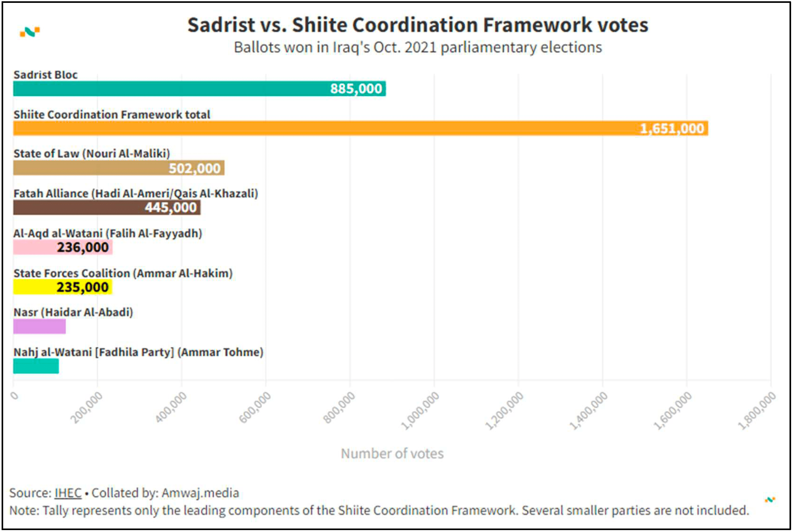The width and height of the screenshot is (793, 532).
Task: Click the purple Nasr bar
Action: pos(39,326)
